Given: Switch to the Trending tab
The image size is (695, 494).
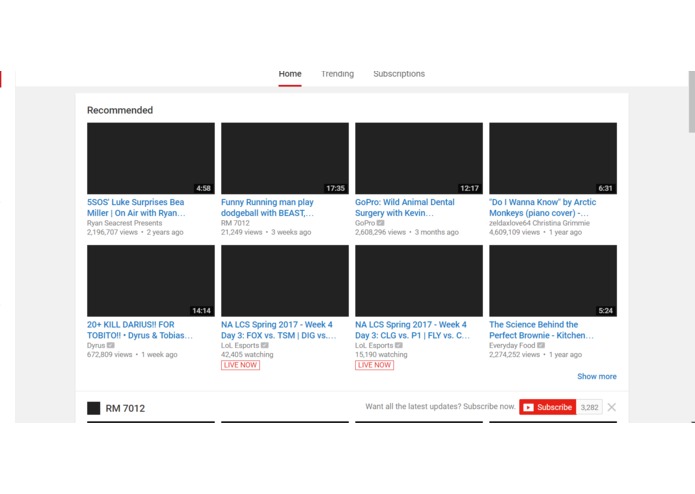Looking at the screenshot, I should click(x=337, y=74).
